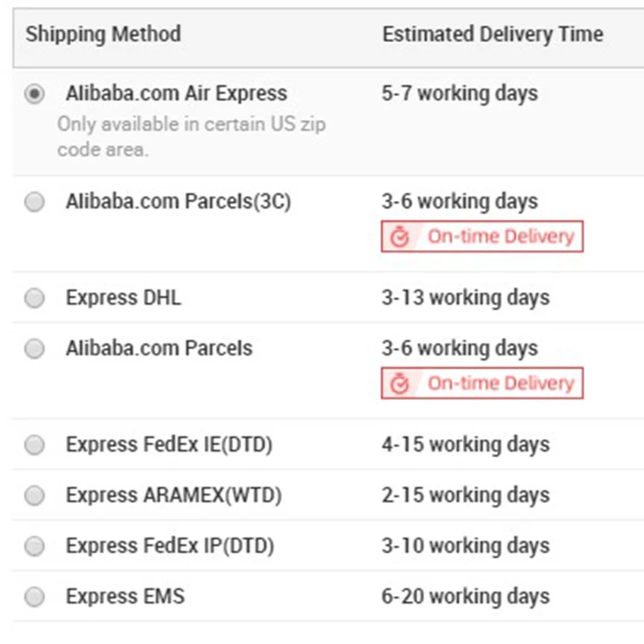Click the Shipping Method column header

103,34
